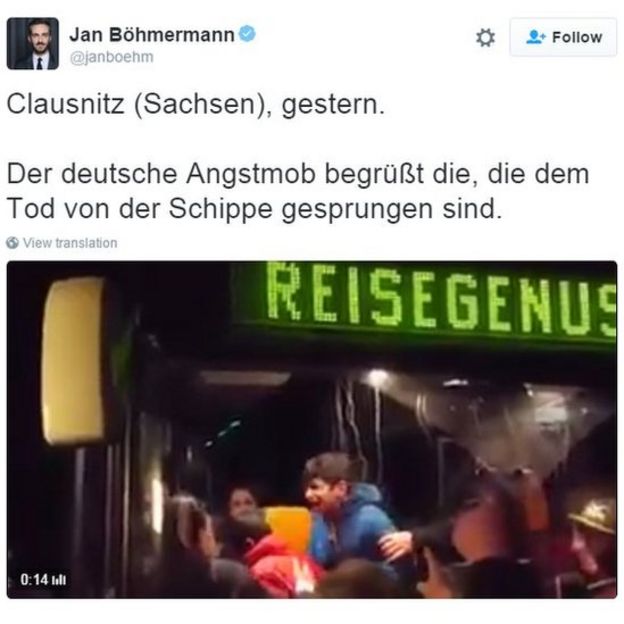Select the tweet line "Clausnitz (Sachsen), gestern."

196,105
